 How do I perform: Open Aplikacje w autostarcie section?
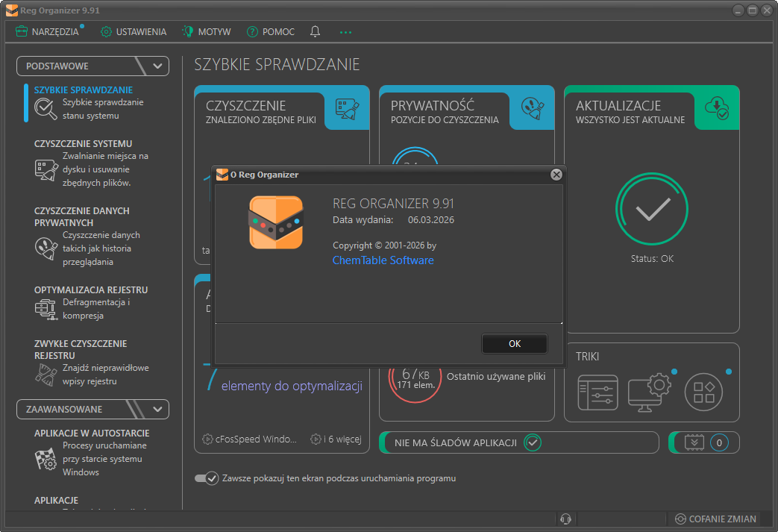[x=92, y=434]
